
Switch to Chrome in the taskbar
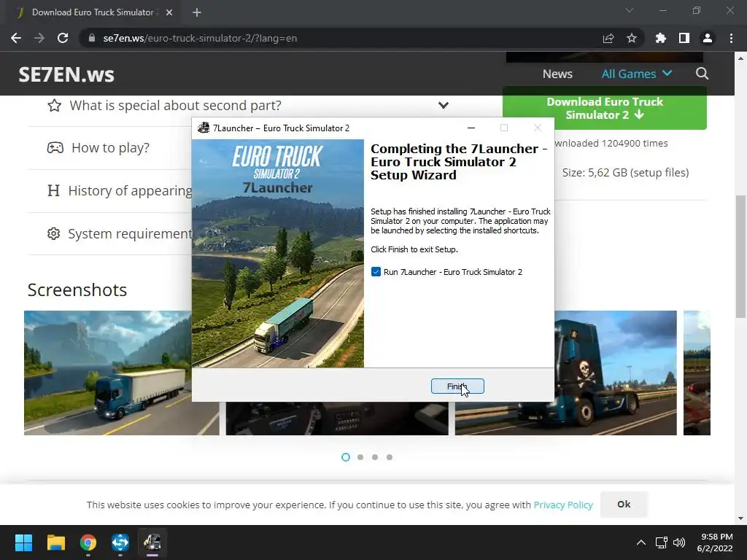click(x=88, y=542)
